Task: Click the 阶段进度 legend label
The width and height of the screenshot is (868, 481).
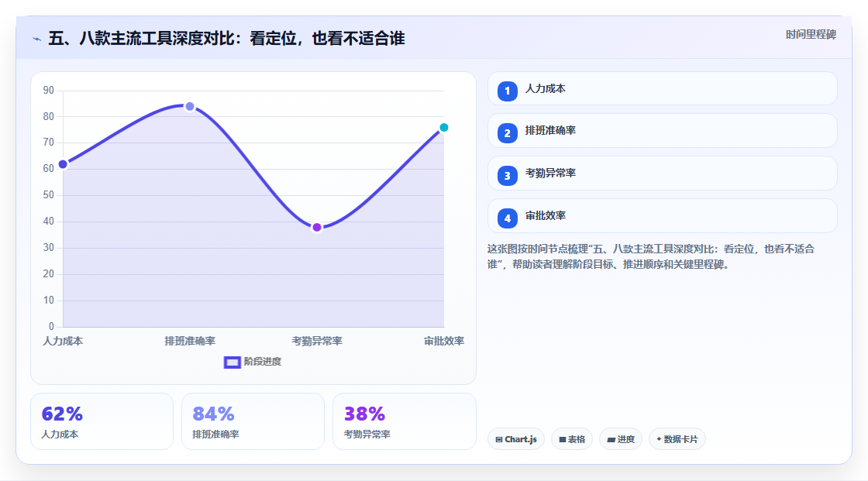Action: point(263,362)
